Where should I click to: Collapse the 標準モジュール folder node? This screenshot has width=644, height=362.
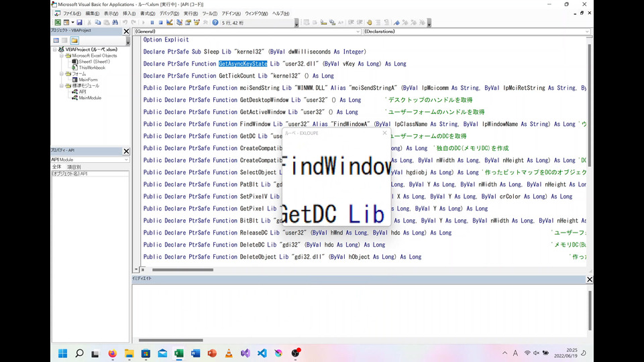point(62,86)
